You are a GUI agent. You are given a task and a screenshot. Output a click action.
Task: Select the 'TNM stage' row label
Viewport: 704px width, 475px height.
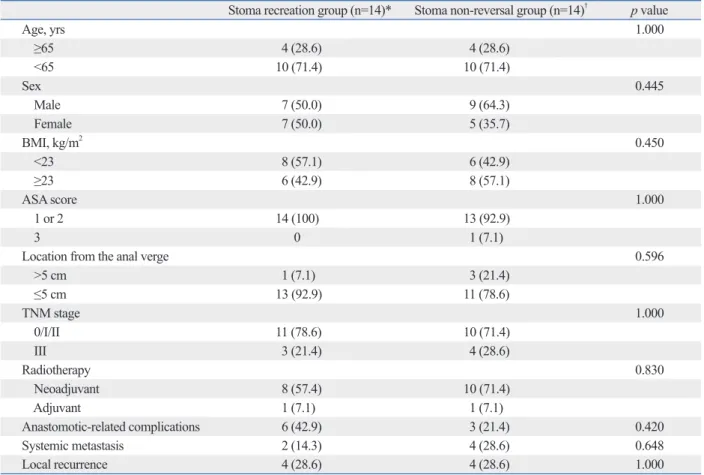[51, 313]
